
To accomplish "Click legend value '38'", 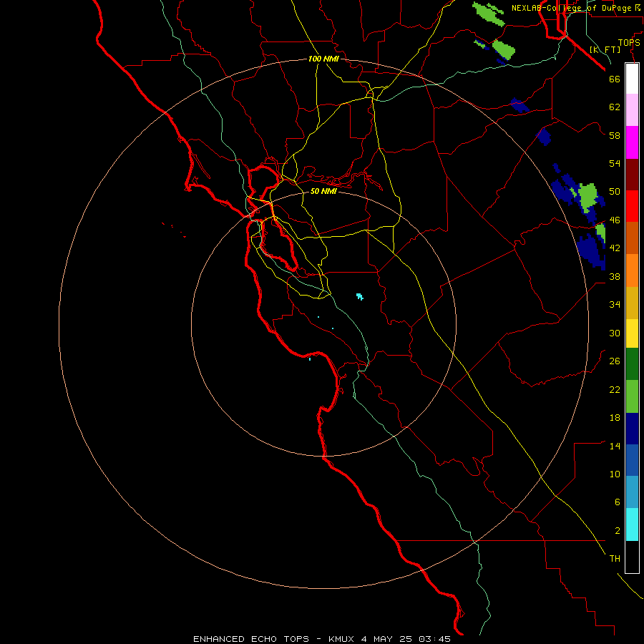I will [615, 276].
